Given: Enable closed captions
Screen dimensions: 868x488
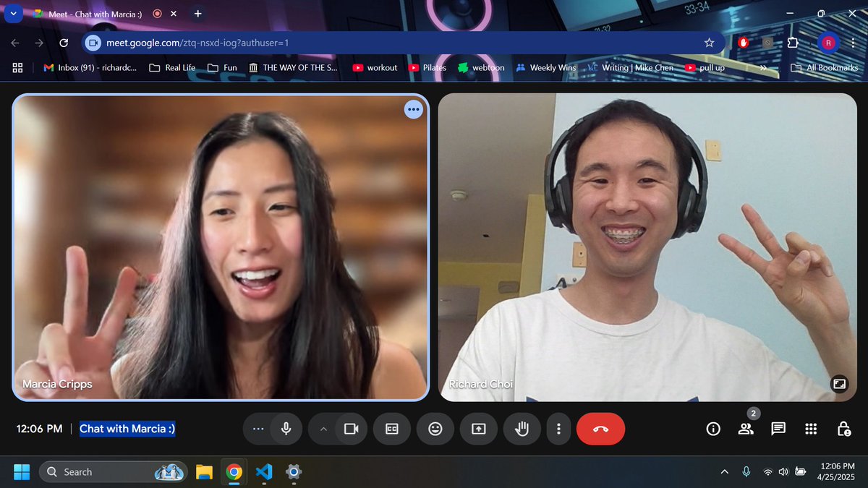Looking at the screenshot, I should click(x=391, y=429).
